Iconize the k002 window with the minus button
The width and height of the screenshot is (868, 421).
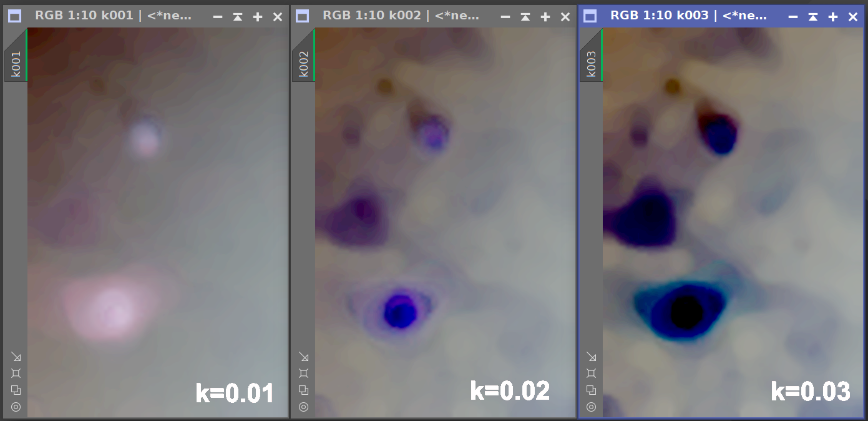pyautogui.click(x=505, y=17)
